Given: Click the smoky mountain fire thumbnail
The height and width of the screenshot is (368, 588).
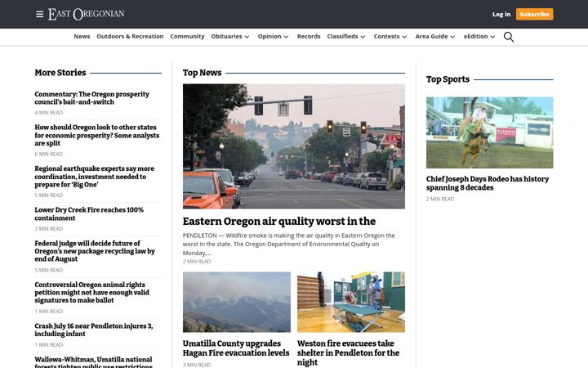Looking at the screenshot, I should pos(237,302).
